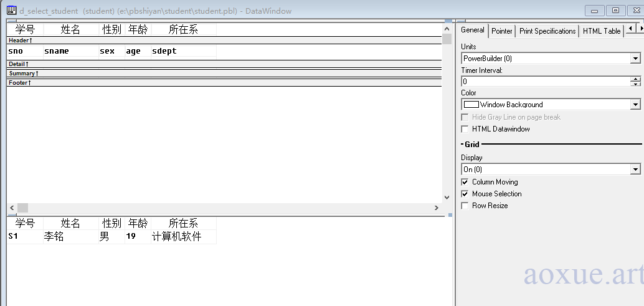Click the 李铭 name cell in preview

click(x=71, y=237)
